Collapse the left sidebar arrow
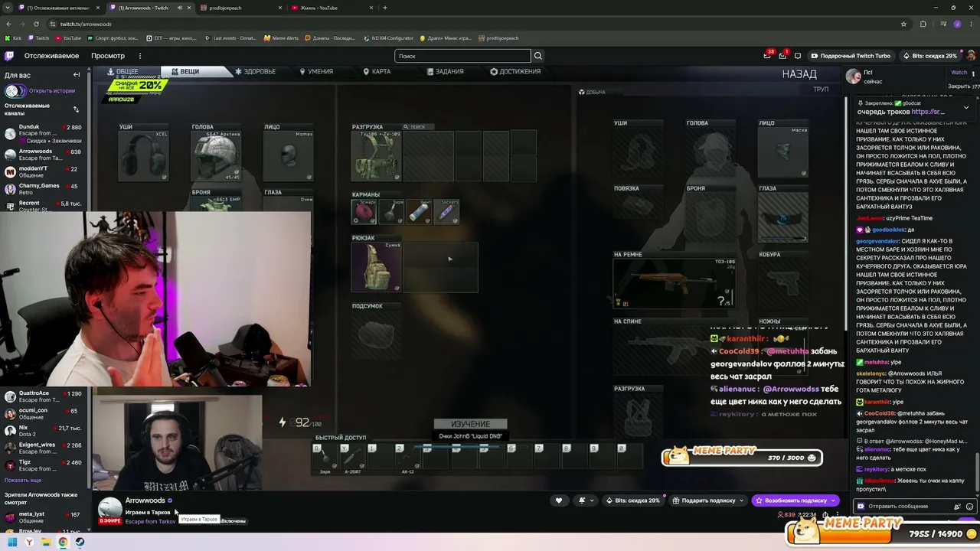This screenshot has height=551, width=980. [x=77, y=75]
